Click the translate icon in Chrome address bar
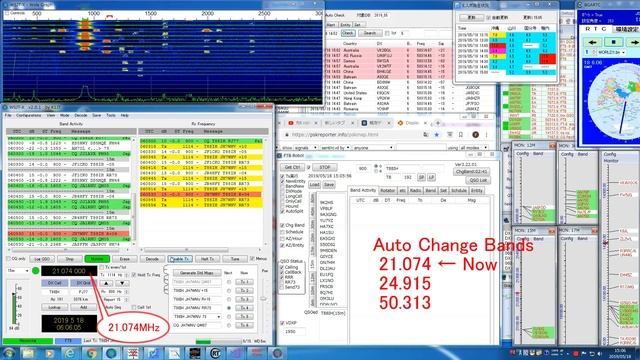This screenshot has width=640, height=360. (426, 134)
